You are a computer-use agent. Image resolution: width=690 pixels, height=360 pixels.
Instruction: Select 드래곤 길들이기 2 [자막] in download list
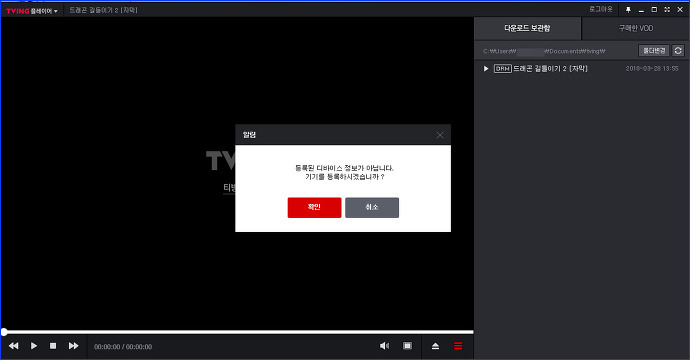tap(550, 69)
